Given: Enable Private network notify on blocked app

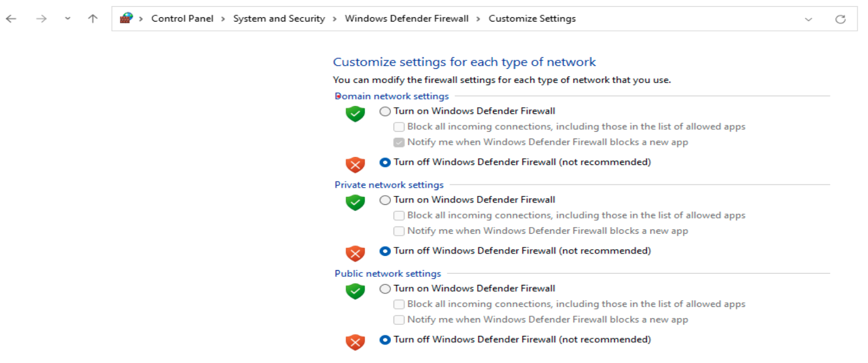Looking at the screenshot, I should tap(399, 231).
